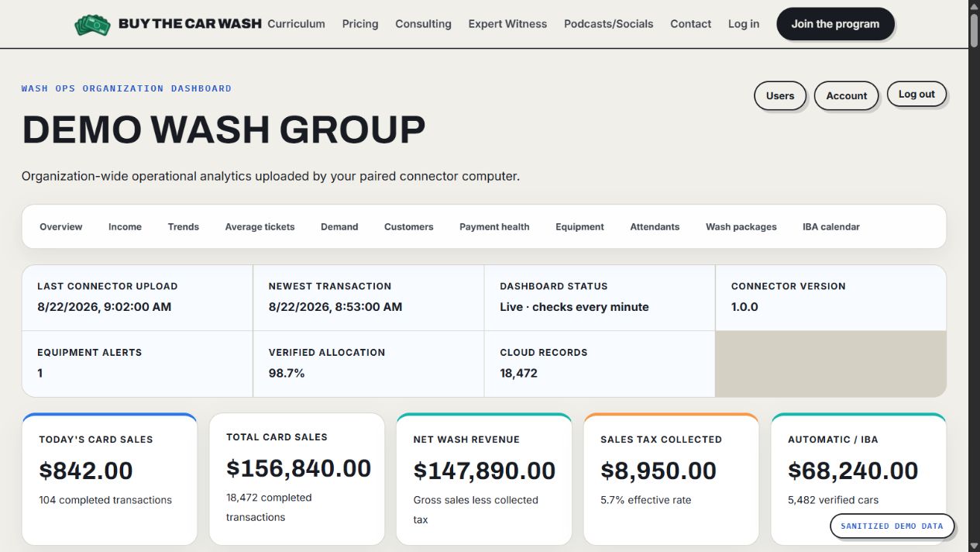Select the Overview tab
Screen dimensions: 980x552
(x=61, y=227)
